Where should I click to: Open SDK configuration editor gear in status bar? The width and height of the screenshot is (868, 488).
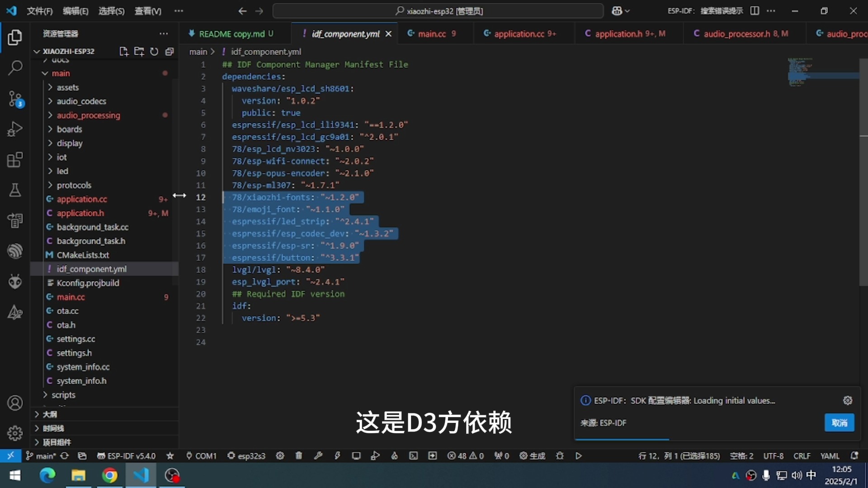[280, 455]
